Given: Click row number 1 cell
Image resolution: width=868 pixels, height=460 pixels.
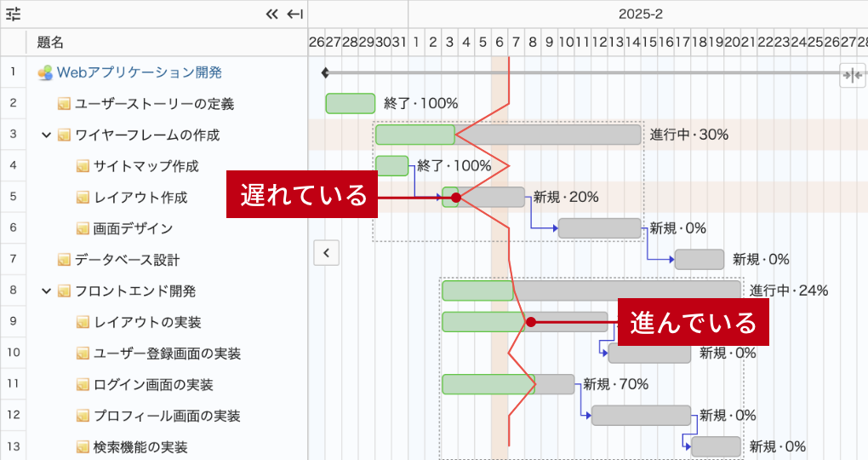Looking at the screenshot, I should 14,72.
